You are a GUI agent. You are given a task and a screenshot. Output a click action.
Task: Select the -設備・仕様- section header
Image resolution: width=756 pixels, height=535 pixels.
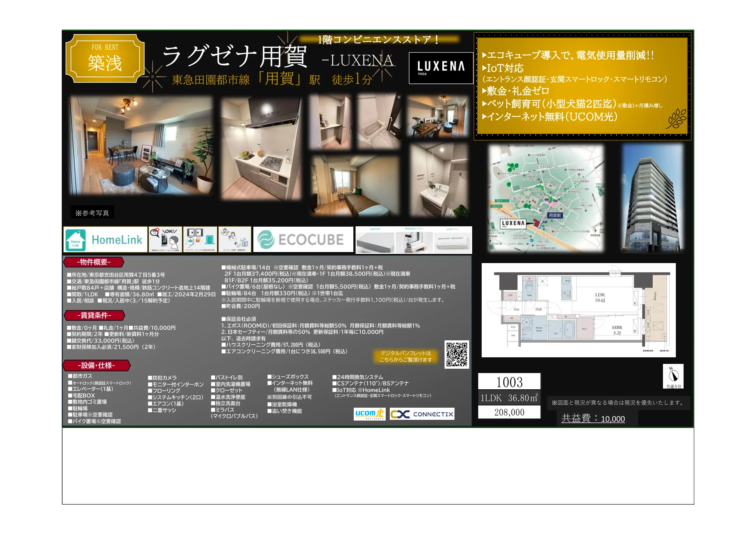[96, 365]
